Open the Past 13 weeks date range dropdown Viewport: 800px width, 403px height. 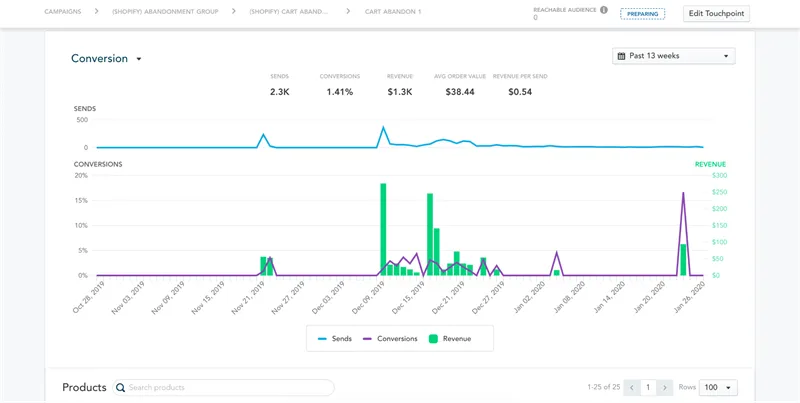click(x=673, y=56)
